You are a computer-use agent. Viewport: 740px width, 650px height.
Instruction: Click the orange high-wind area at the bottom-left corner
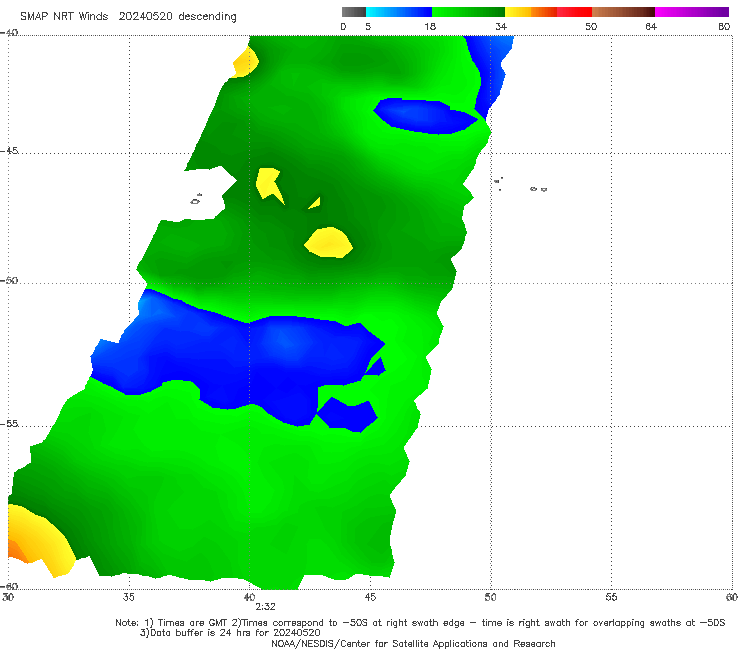coord(18,551)
